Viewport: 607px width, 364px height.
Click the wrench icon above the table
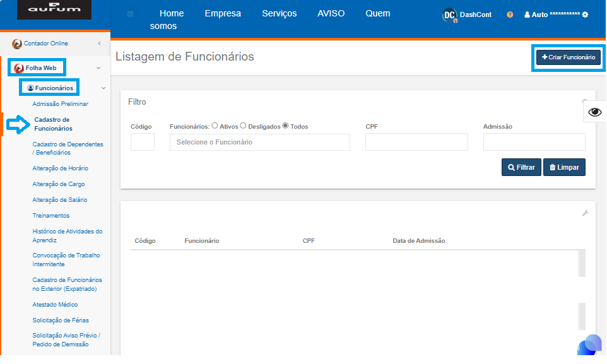point(585,213)
